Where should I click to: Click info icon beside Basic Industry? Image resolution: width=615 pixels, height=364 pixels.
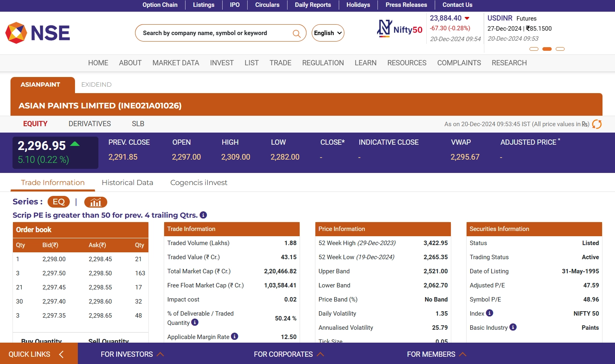click(x=513, y=327)
